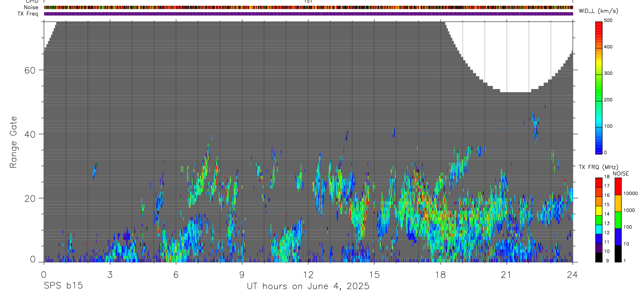
Task: Click the 'NOISE' legend title
Action: (620, 174)
